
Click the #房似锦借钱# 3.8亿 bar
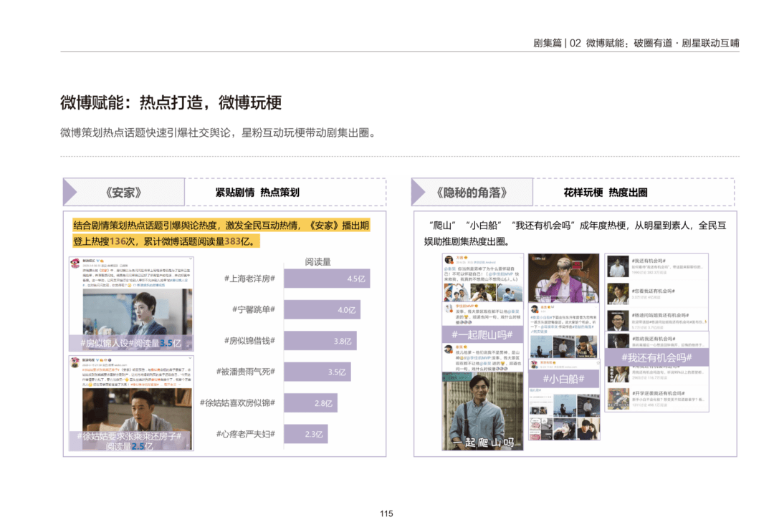point(320,341)
